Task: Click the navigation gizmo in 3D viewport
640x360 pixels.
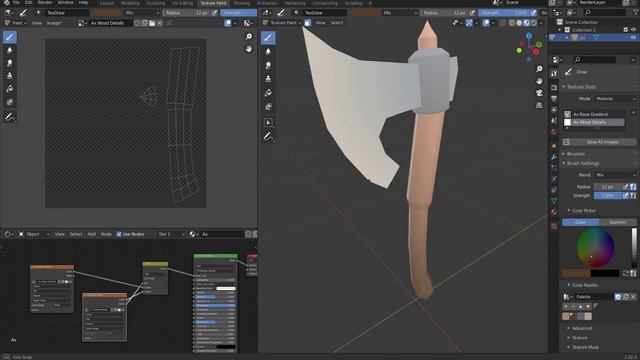Action: point(529,47)
